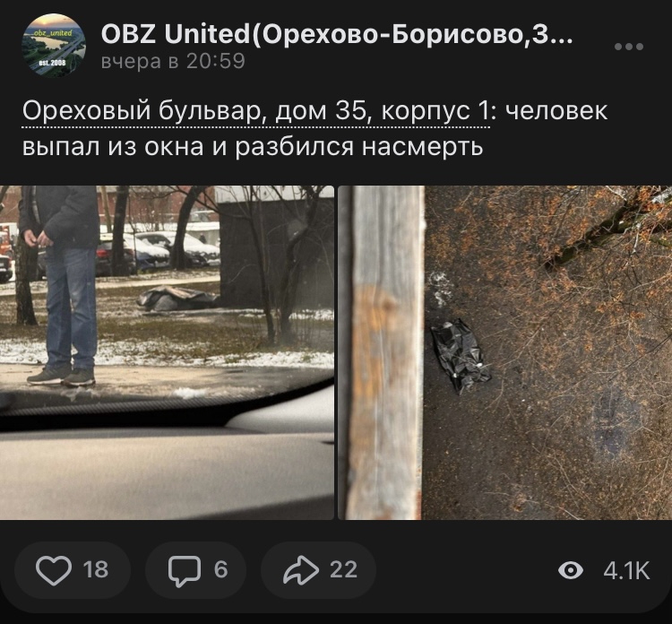Click the man in jeans in left photo
Viewport: 672px width, 624px height.
coord(60,285)
